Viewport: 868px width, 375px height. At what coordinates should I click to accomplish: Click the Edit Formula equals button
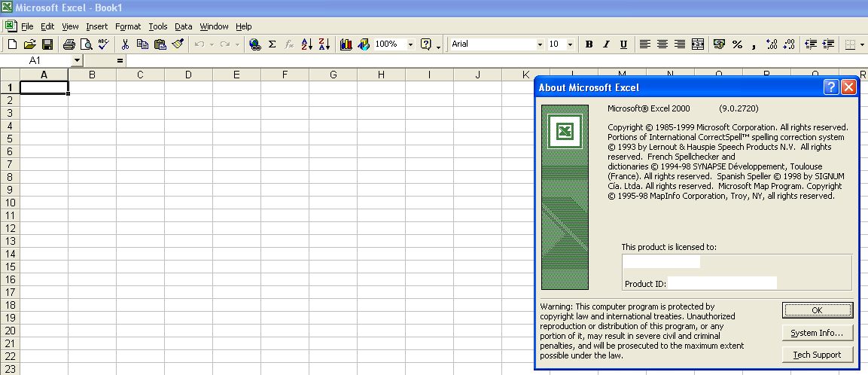(120, 60)
